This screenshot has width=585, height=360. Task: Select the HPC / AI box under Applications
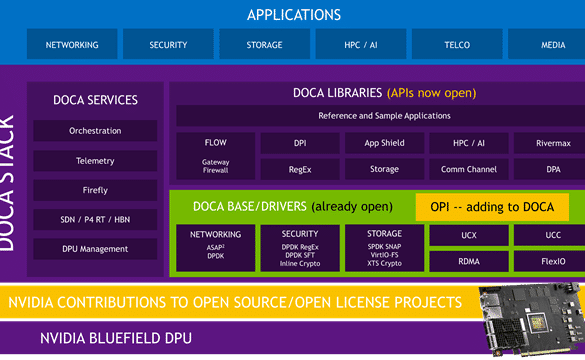tap(361, 44)
